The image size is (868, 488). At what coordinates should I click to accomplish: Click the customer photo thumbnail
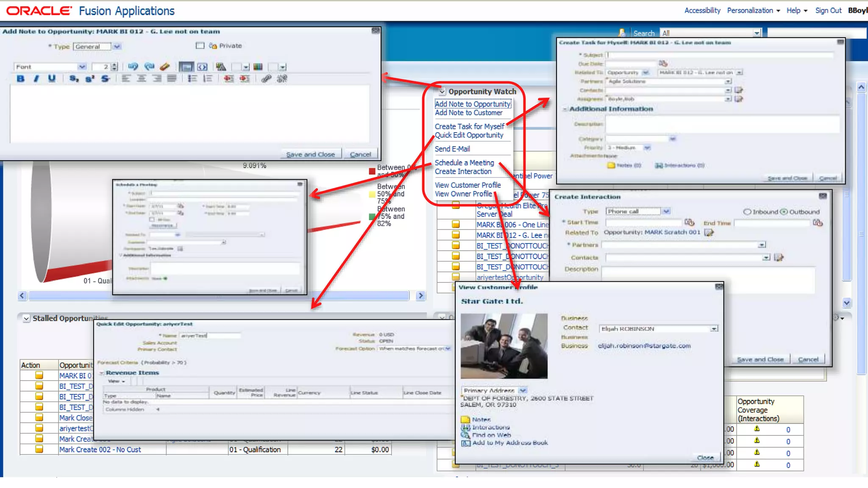coord(504,346)
